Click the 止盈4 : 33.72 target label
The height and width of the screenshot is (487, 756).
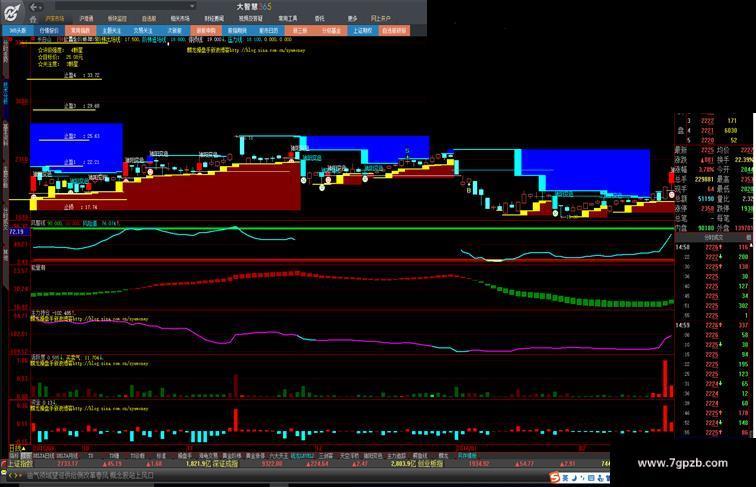click(82, 75)
